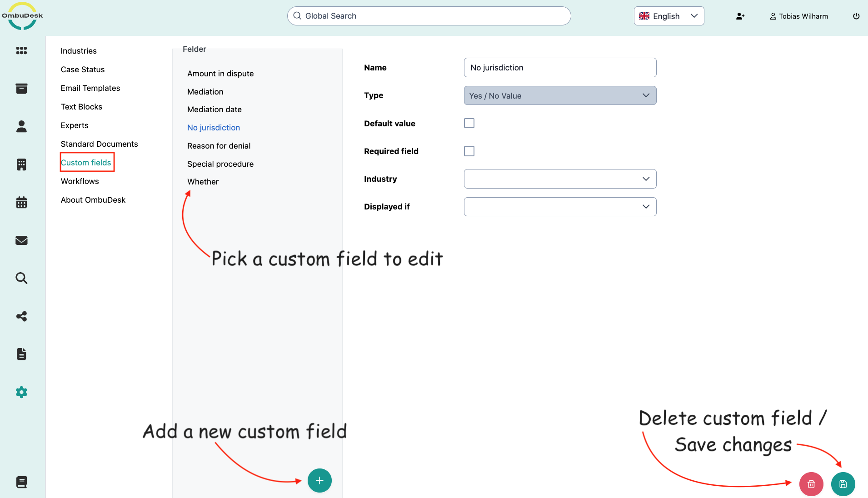Open Email Templates settings section

(90, 88)
